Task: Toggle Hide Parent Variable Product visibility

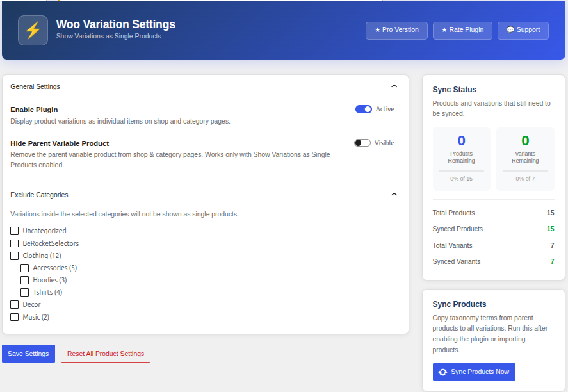Action: pyautogui.click(x=362, y=143)
